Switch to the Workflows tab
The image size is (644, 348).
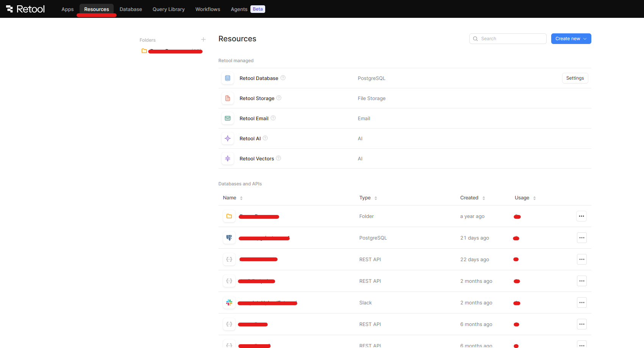pyautogui.click(x=208, y=9)
